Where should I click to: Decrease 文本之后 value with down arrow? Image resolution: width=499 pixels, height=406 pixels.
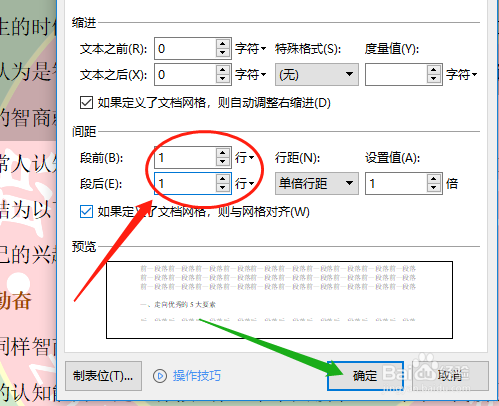click(x=223, y=79)
